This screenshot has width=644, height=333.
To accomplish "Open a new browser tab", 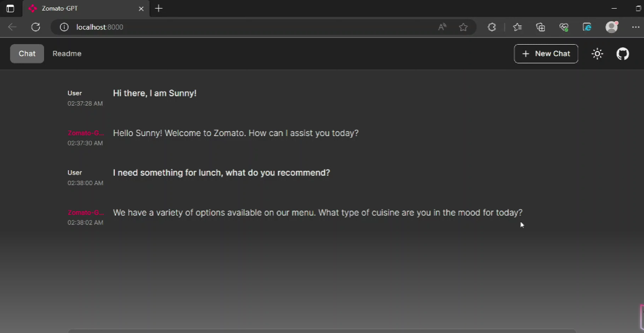I will pyautogui.click(x=159, y=9).
